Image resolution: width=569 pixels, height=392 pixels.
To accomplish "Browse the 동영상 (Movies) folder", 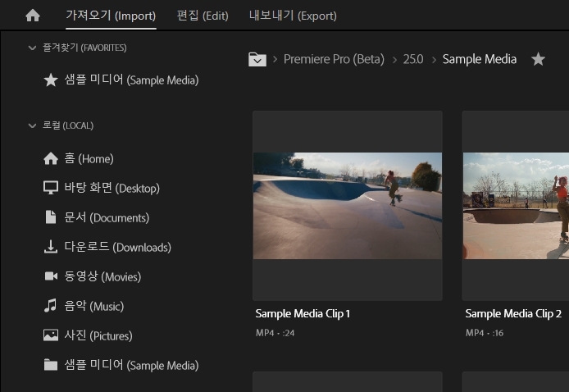I will [102, 276].
